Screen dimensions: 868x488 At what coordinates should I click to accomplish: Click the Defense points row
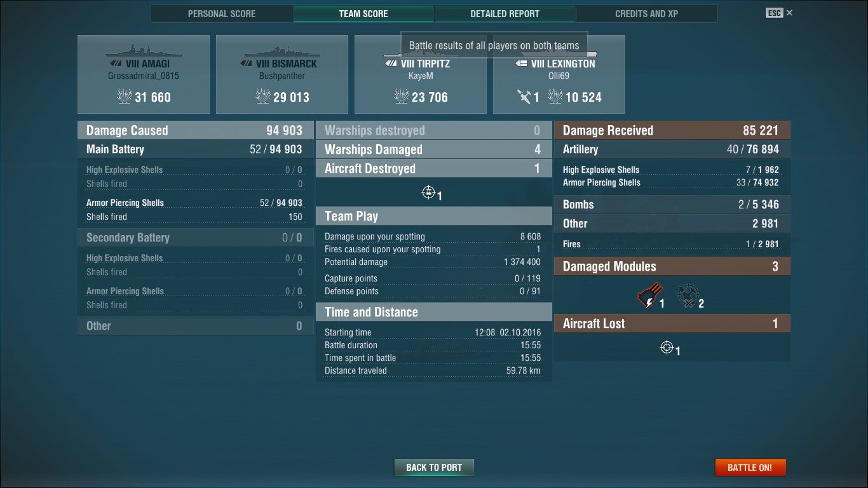(433, 291)
